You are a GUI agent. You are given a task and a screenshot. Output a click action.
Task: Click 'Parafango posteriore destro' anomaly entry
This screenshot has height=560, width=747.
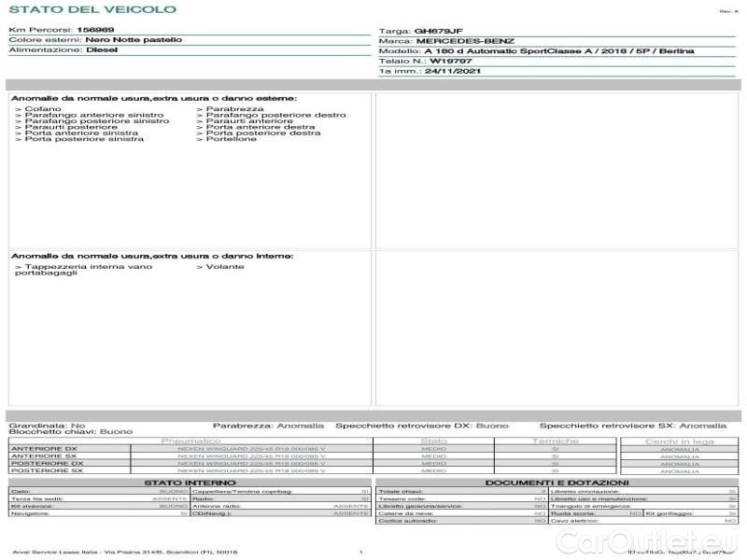(275, 115)
